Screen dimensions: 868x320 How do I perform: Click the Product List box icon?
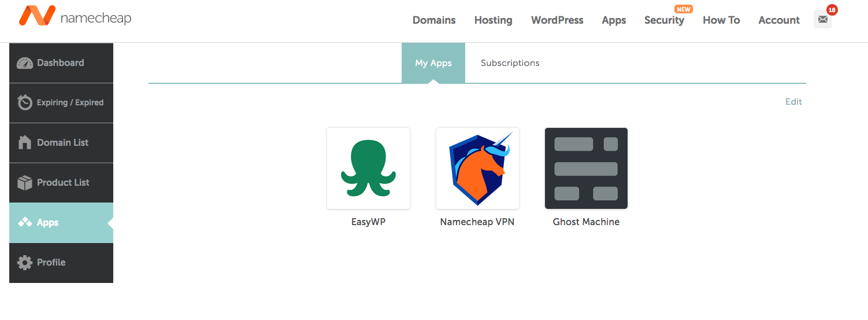tap(25, 183)
